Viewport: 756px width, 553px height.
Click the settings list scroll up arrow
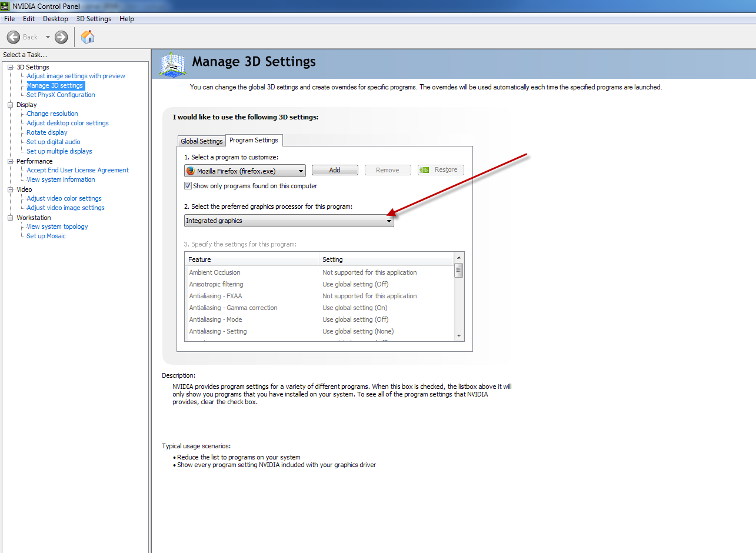tap(459, 258)
